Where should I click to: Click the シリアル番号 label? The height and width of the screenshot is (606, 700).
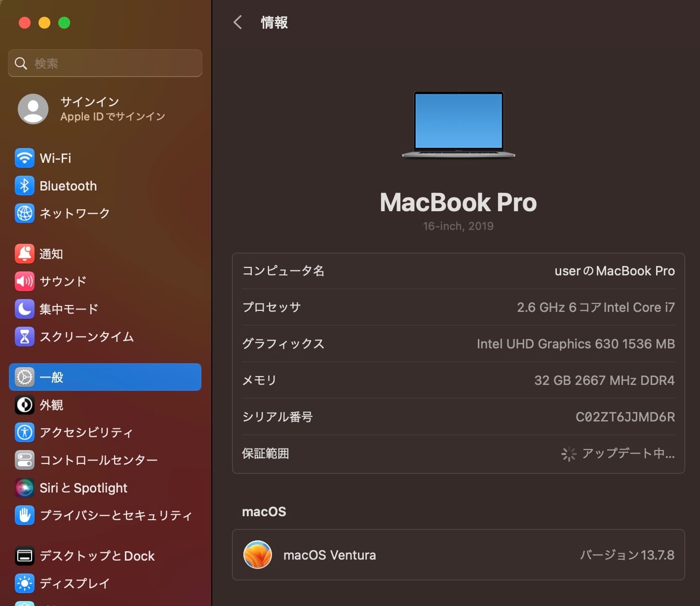tap(277, 417)
